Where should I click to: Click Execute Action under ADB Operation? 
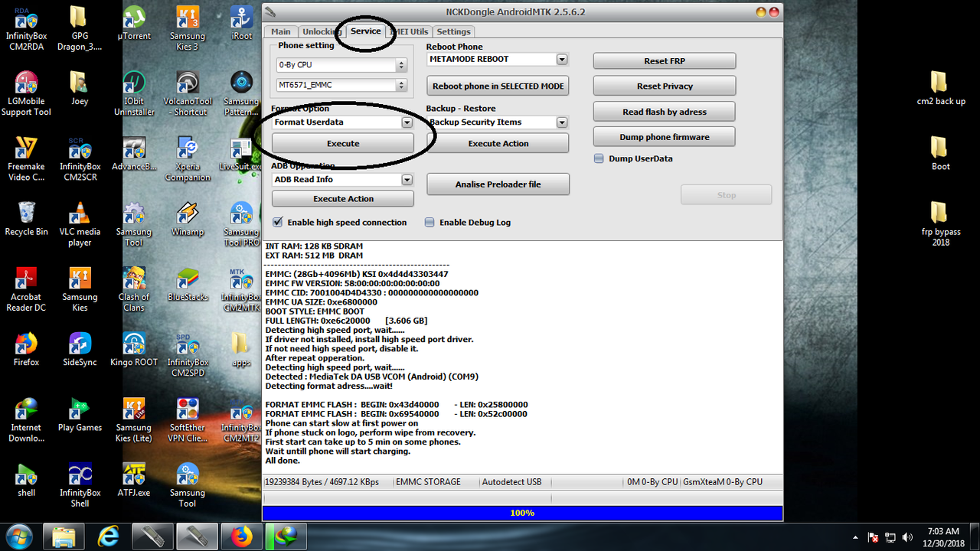[343, 199]
